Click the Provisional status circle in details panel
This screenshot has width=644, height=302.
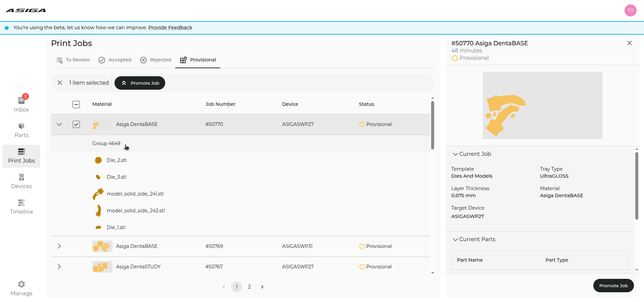click(x=455, y=58)
